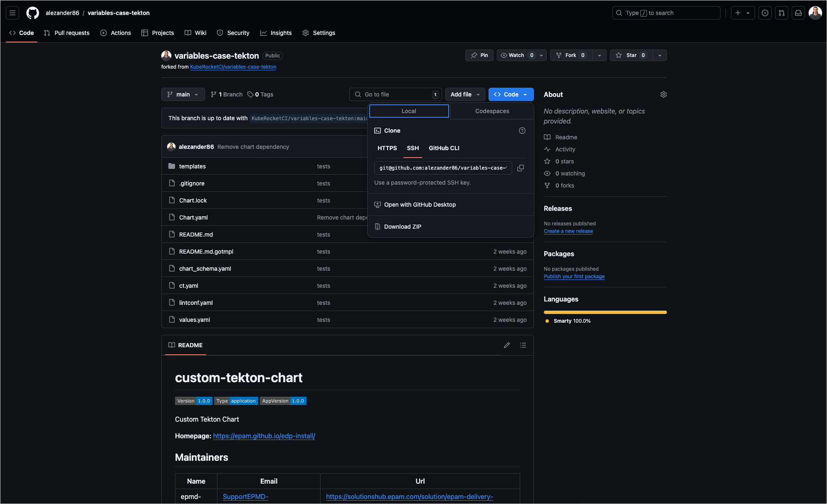
Task: Edit README with the pencil icon
Action: tap(506, 345)
